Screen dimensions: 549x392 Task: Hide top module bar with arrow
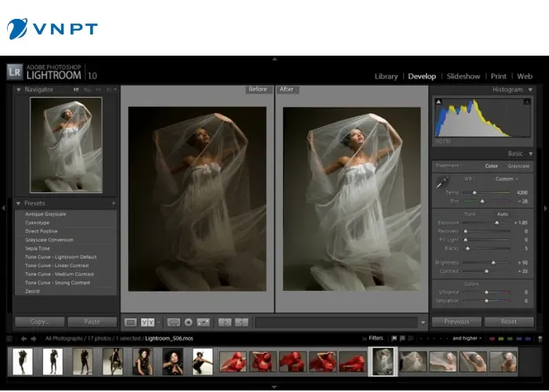(274, 59)
